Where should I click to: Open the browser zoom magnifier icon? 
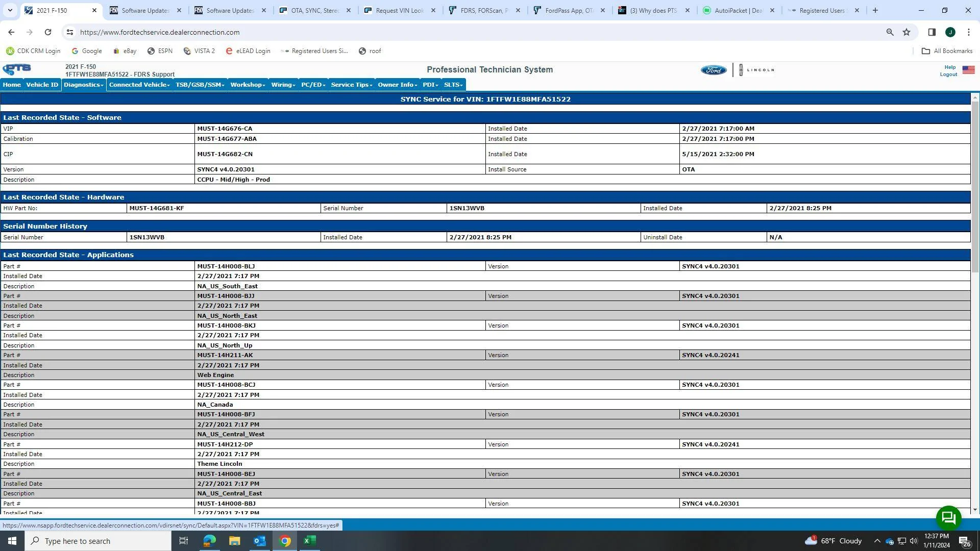[x=890, y=32]
